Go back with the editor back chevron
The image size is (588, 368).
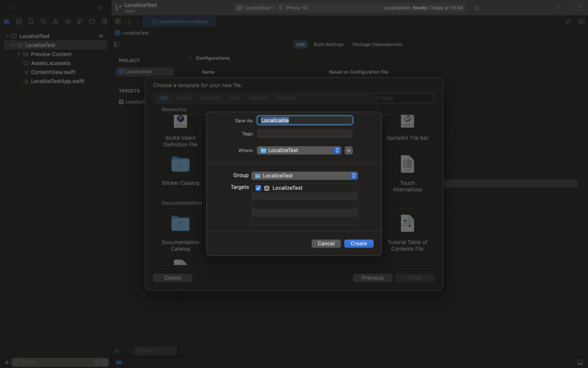(x=129, y=21)
